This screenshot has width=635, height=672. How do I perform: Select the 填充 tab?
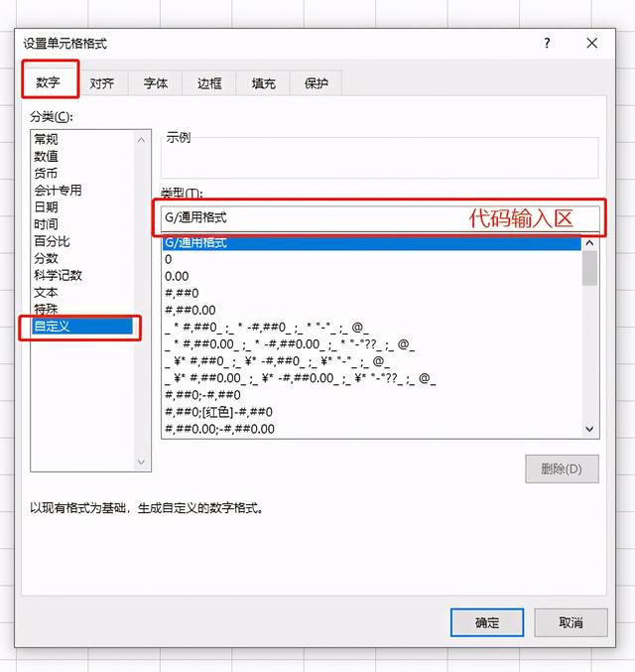(263, 83)
